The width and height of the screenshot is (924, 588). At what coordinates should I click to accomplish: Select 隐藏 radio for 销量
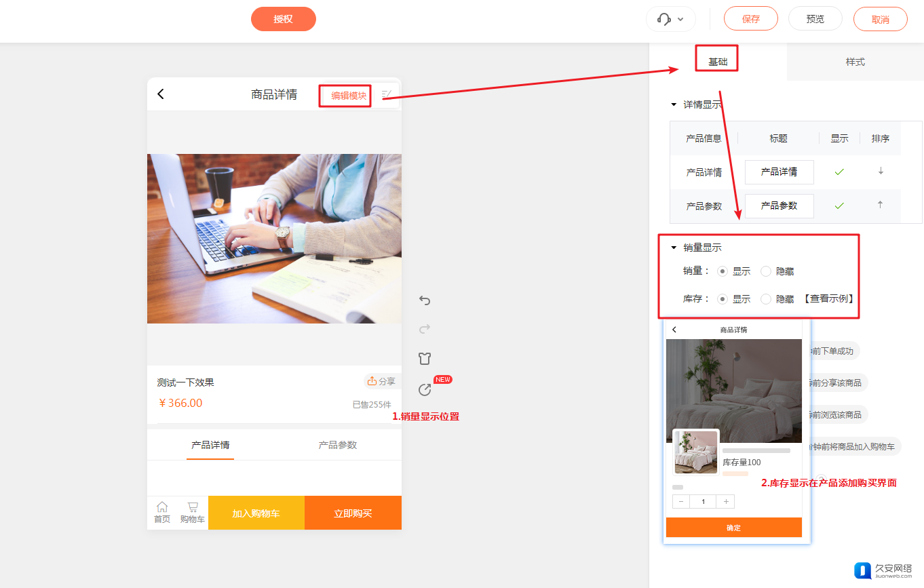[x=766, y=271]
